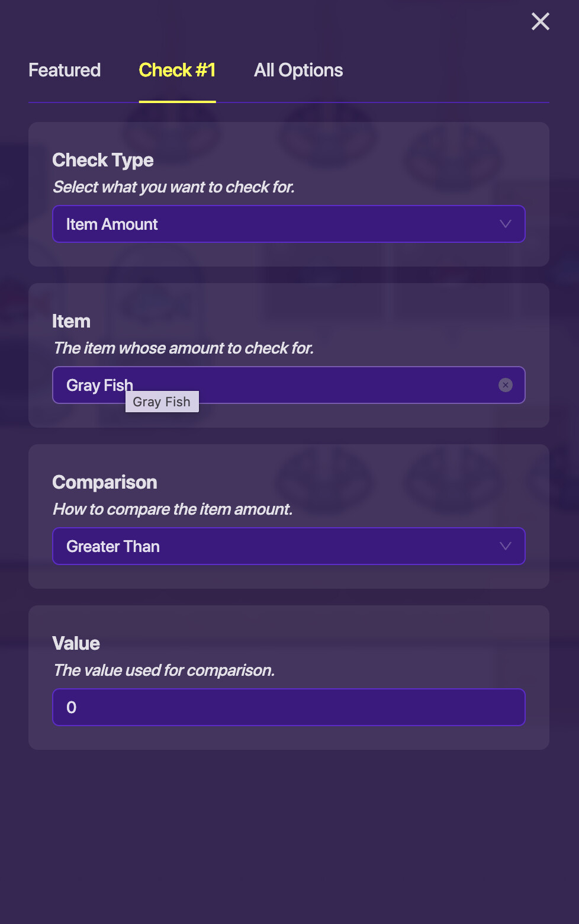Viewport: 579px width, 924px height.
Task: Click the Comparison section heading
Action: click(x=105, y=482)
